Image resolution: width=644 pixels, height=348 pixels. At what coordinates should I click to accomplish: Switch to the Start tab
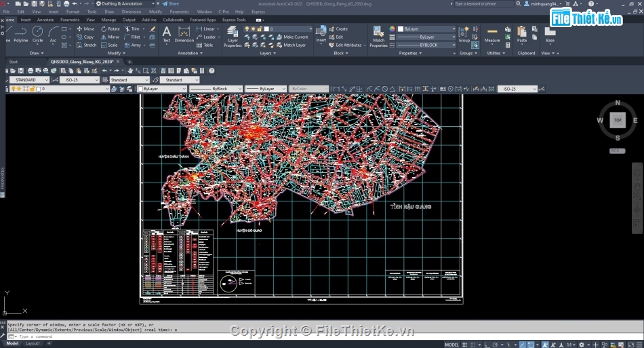[x=13, y=62]
